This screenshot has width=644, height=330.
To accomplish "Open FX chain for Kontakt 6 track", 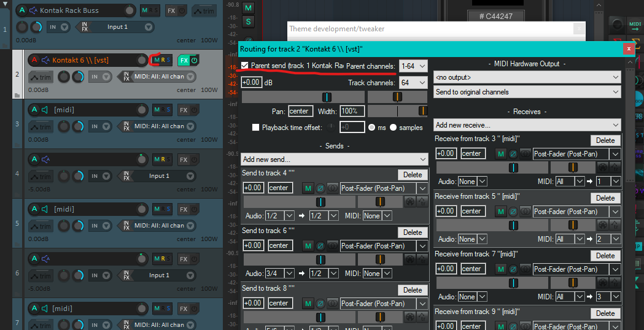I will point(184,60).
